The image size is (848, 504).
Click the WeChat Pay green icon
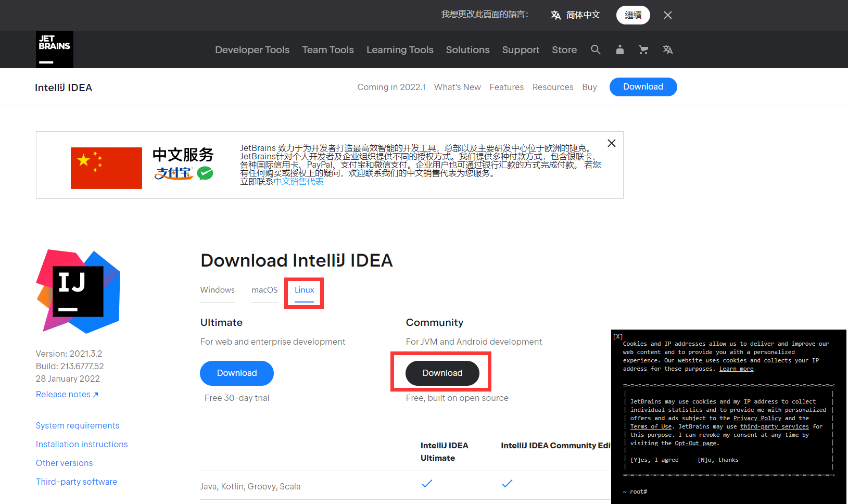tap(205, 173)
